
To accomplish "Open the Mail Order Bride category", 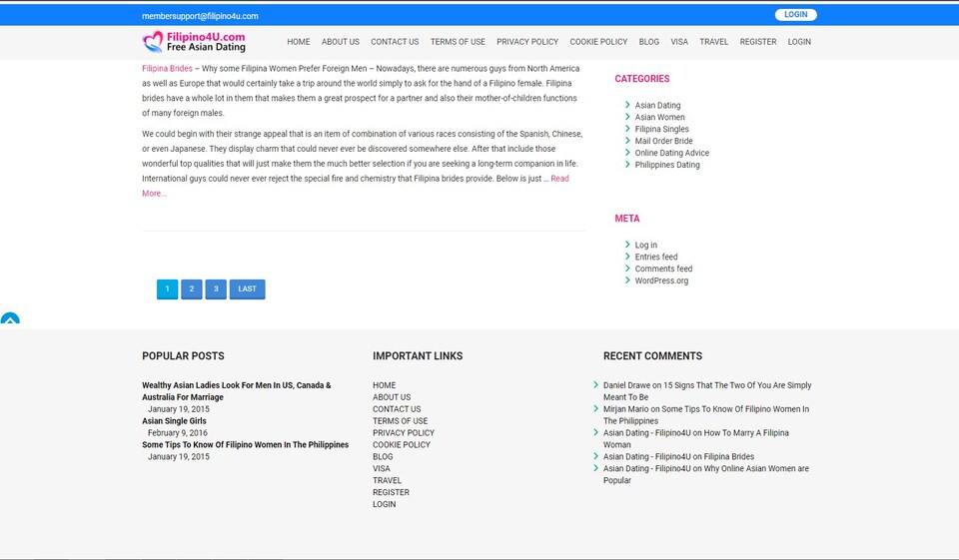I will point(663,142).
